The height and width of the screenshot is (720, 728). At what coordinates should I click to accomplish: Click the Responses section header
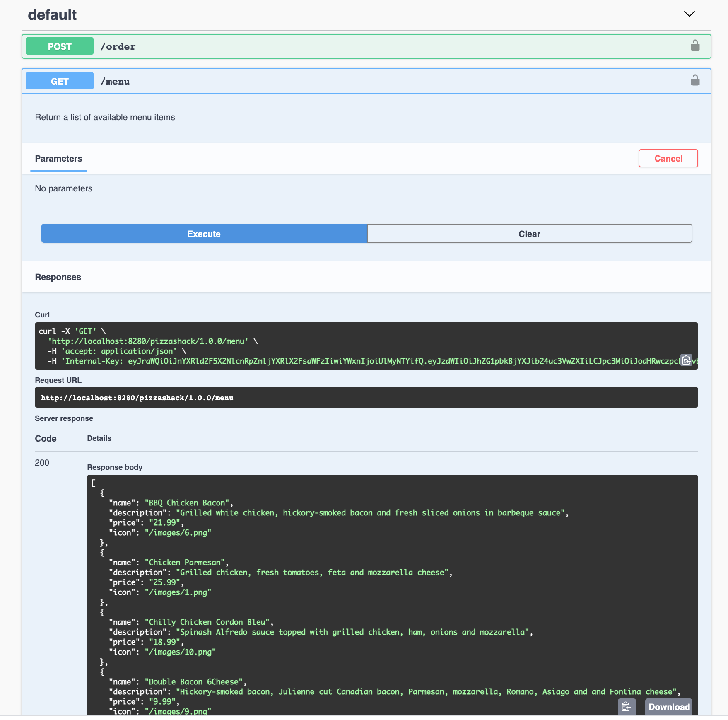click(58, 277)
